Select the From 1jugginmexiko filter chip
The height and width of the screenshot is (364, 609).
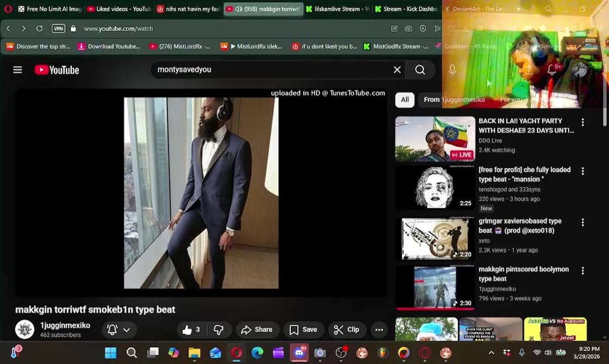454,100
